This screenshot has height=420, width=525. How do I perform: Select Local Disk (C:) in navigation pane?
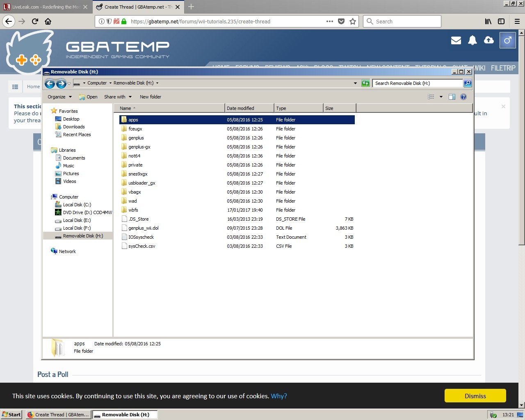[x=77, y=205]
